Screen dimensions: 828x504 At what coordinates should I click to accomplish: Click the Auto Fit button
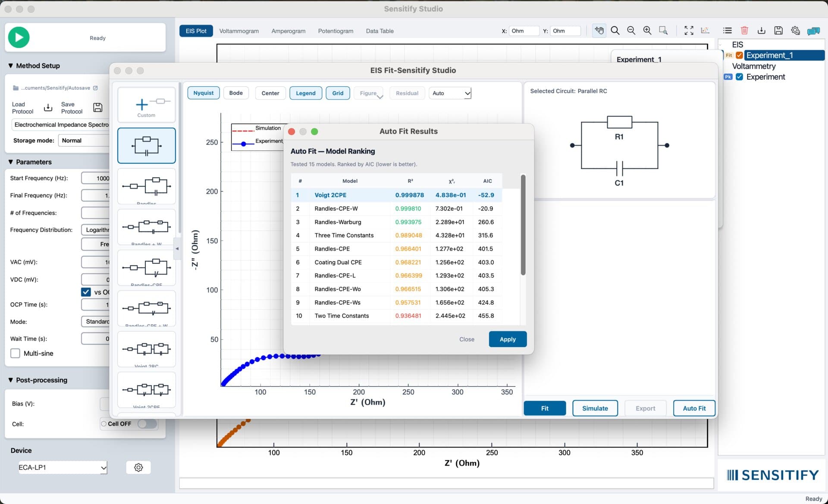(x=694, y=408)
